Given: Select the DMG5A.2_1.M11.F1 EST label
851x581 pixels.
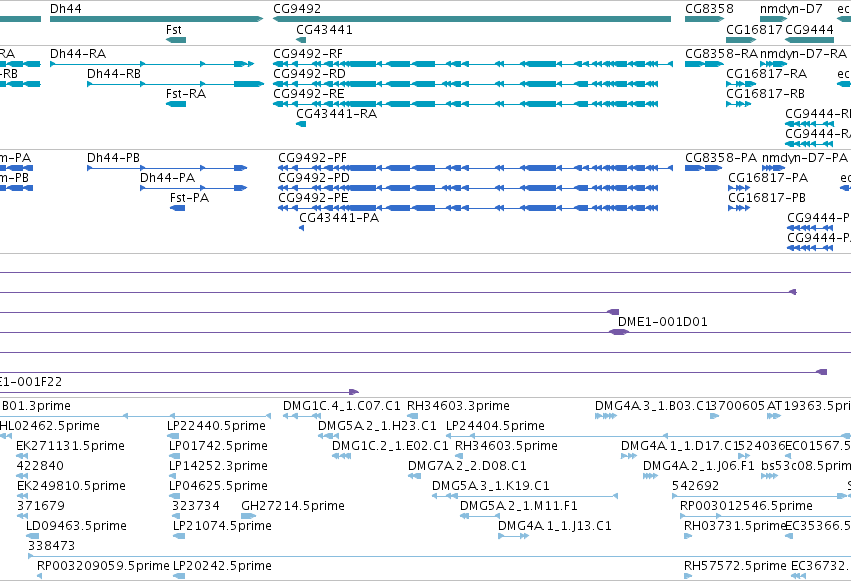Looking at the screenshot, I should [x=518, y=506].
